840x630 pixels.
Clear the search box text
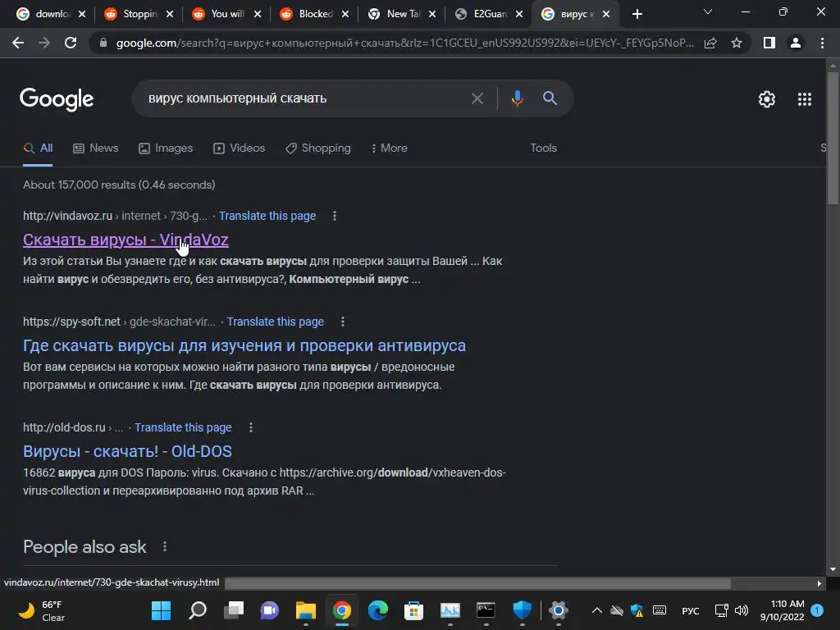pos(477,98)
